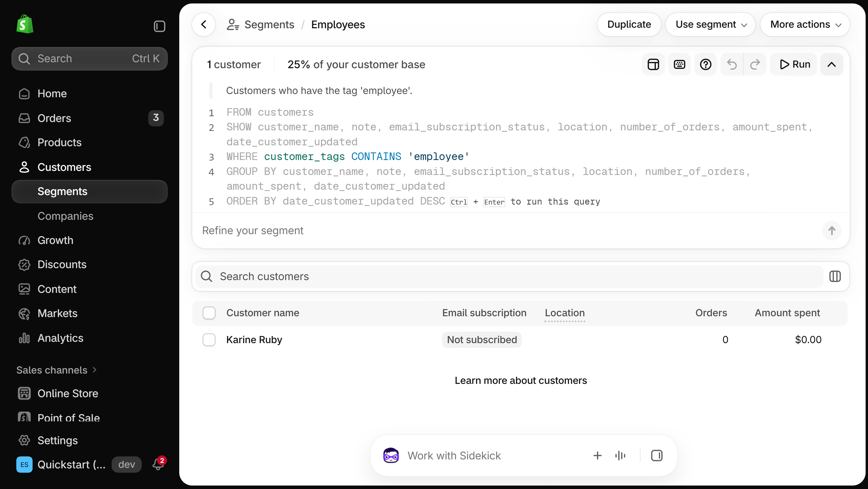Open the More actions dropdown
The image size is (868, 489).
[805, 24]
